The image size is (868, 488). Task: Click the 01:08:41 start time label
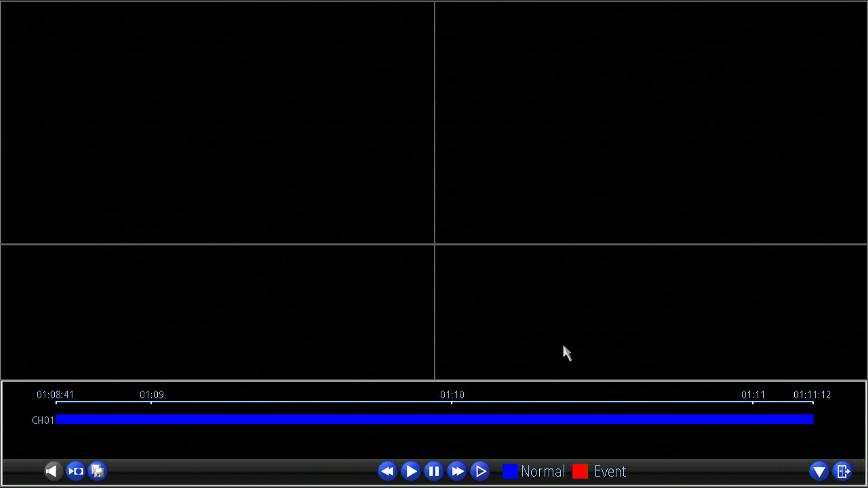tap(55, 395)
